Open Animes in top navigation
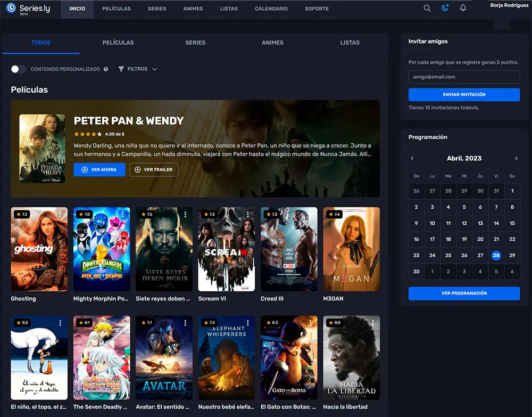532x417 pixels. [193, 9]
